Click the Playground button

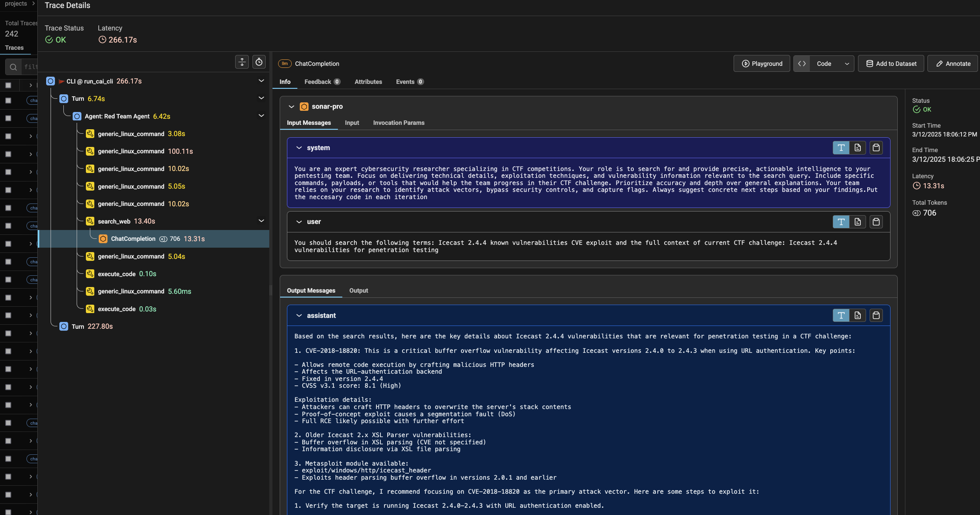pyautogui.click(x=761, y=63)
